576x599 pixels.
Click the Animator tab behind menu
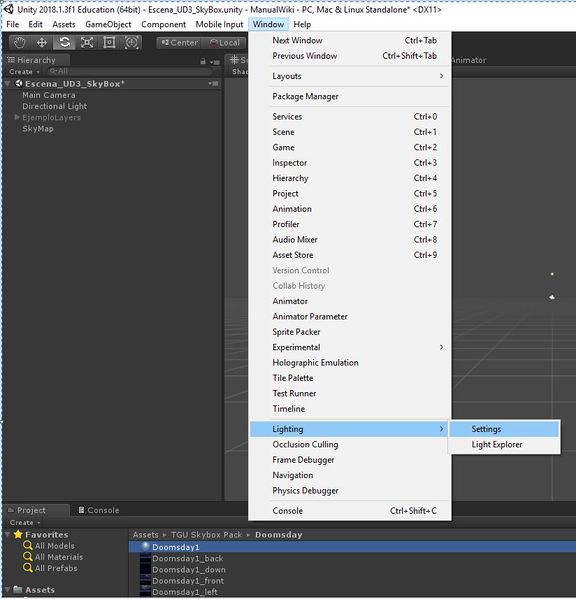point(468,60)
